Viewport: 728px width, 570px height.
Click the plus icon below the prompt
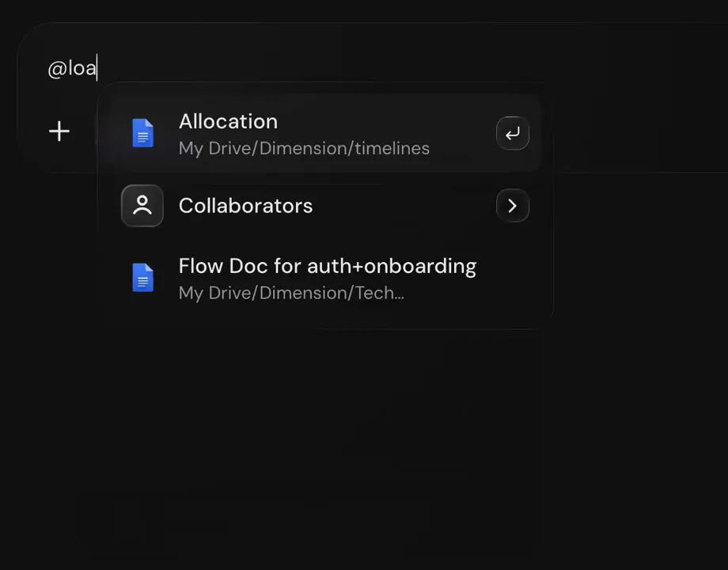point(59,131)
